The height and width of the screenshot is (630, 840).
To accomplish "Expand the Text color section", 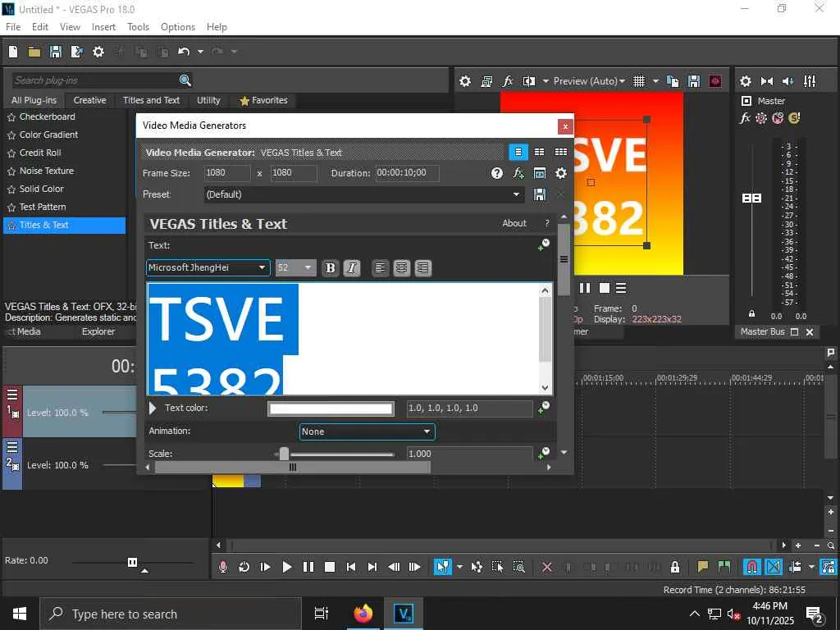I will click(153, 409).
